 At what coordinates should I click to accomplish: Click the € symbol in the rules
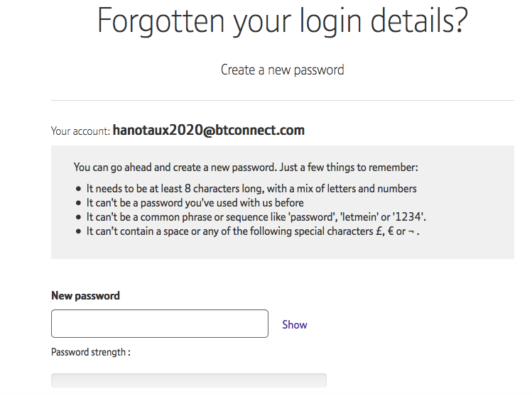391,231
